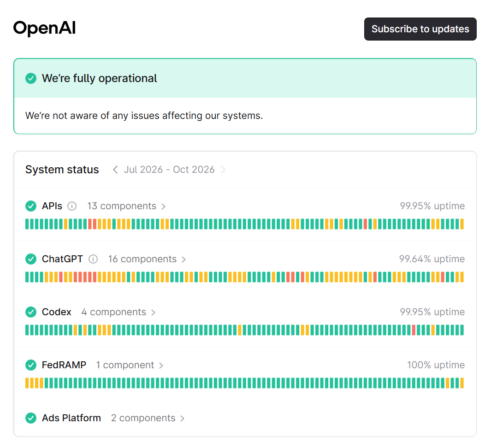Click the FedRAMP 100% uptime text
This screenshot has height=448, width=491.
(x=436, y=365)
